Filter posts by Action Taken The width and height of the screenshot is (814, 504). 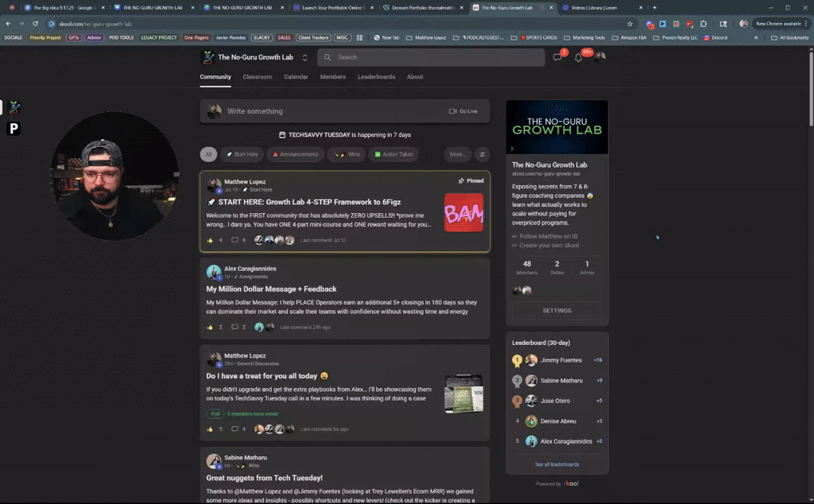point(393,154)
